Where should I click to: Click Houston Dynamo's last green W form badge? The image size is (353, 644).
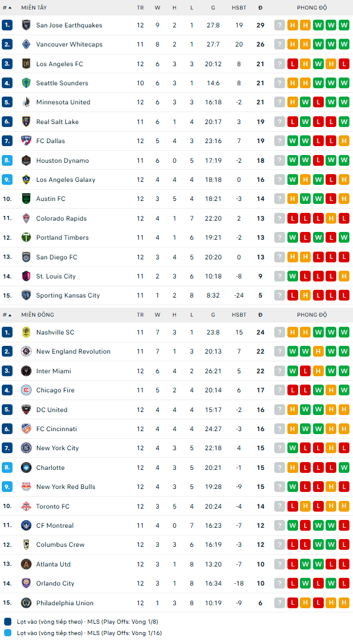tap(344, 160)
